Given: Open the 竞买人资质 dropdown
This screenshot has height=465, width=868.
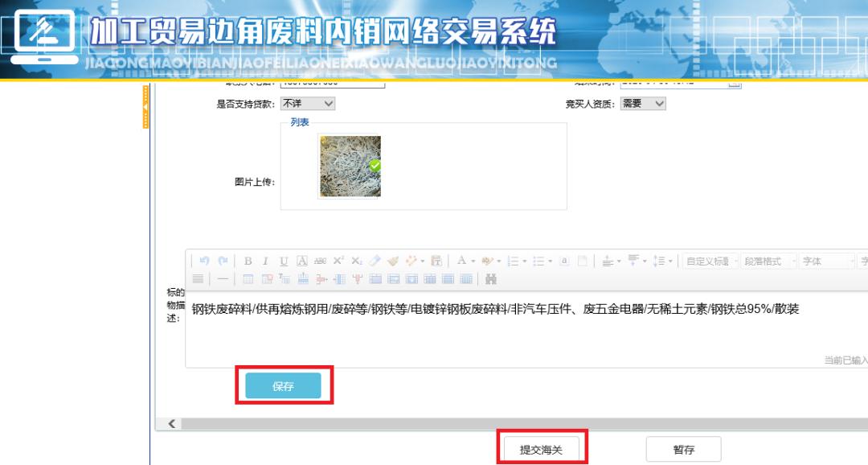Looking at the screenshot, I should click(x=643, y=104).
